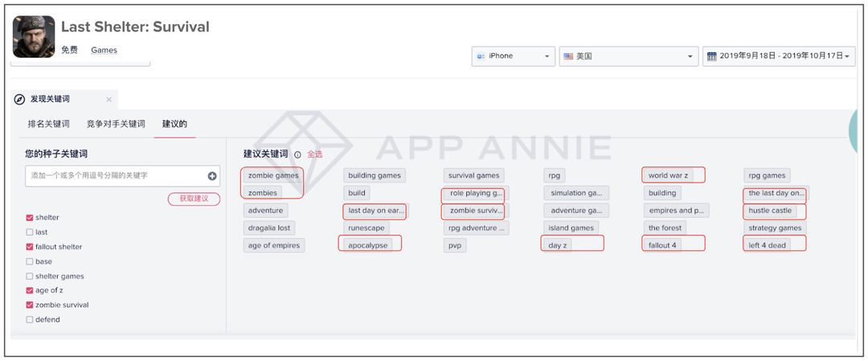
Task: Select the 建议的 tab
Action: coord(174,124)
